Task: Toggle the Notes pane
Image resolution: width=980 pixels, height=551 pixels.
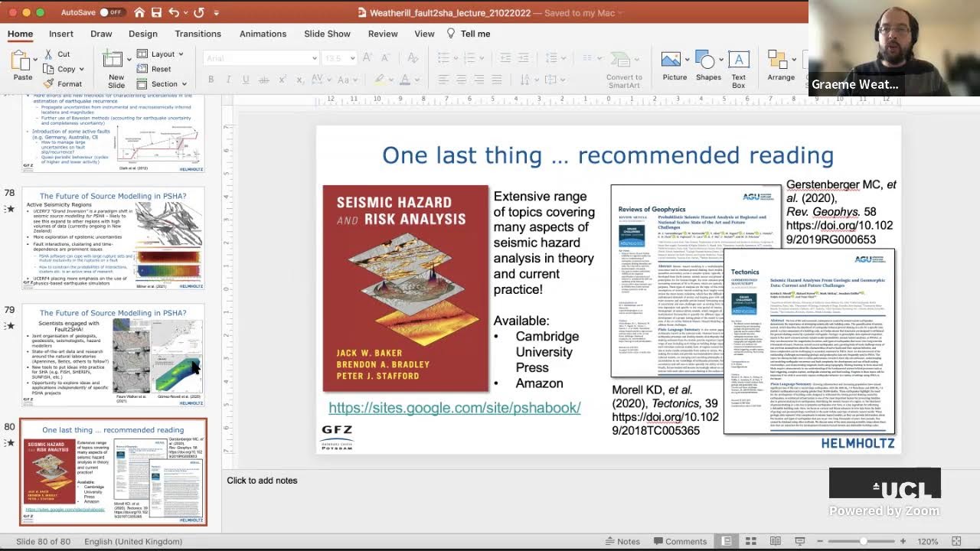Action: (x=622, y=541)
